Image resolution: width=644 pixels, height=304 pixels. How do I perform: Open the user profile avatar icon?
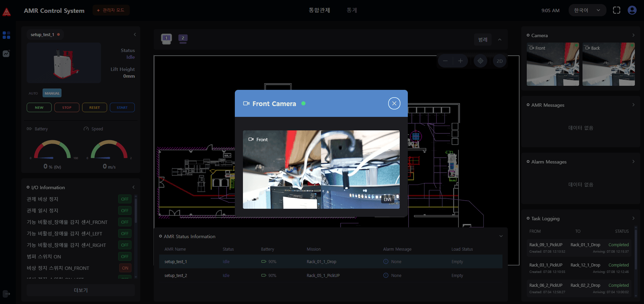pos(632,10)
